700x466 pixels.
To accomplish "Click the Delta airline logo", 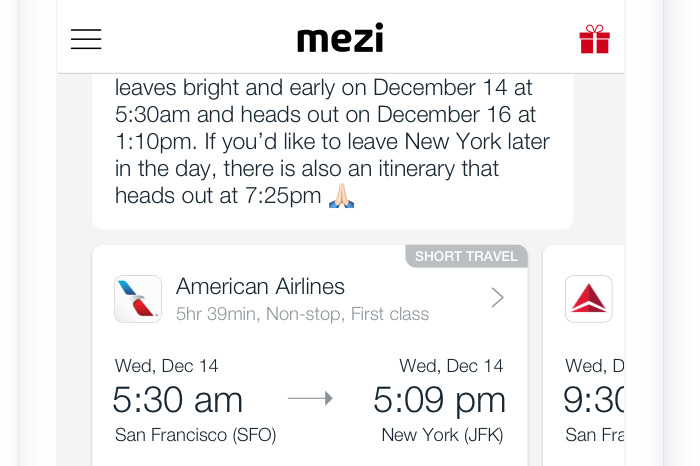I will (588, 298).
